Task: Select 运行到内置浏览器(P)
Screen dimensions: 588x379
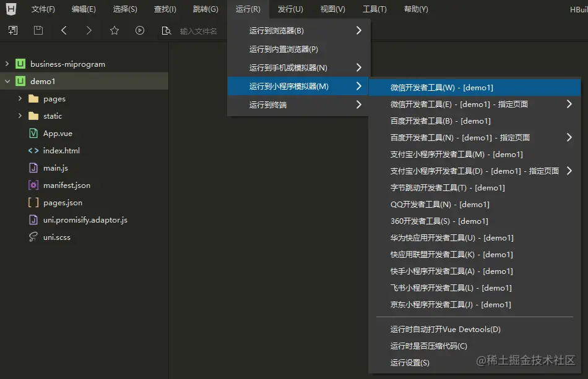Action: coord(298,49)
